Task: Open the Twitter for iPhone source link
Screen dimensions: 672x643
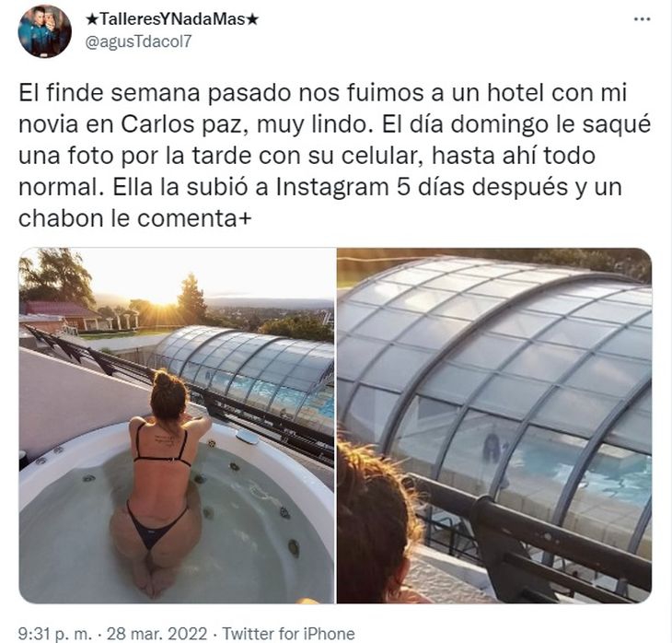Action: pos(288,634)
